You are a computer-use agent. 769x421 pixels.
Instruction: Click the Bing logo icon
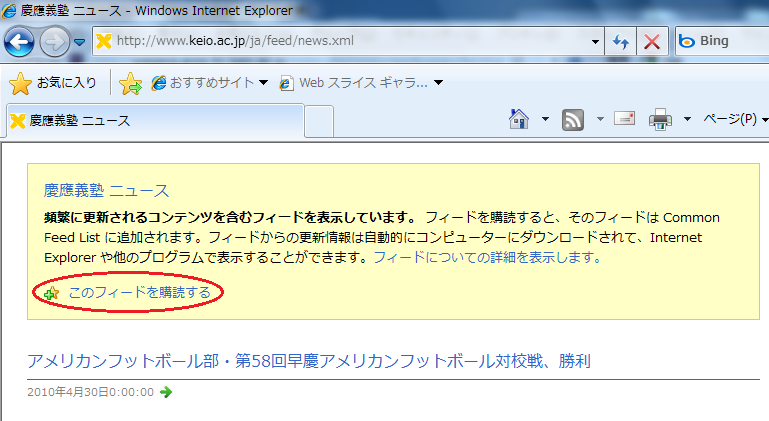(687, 41)
